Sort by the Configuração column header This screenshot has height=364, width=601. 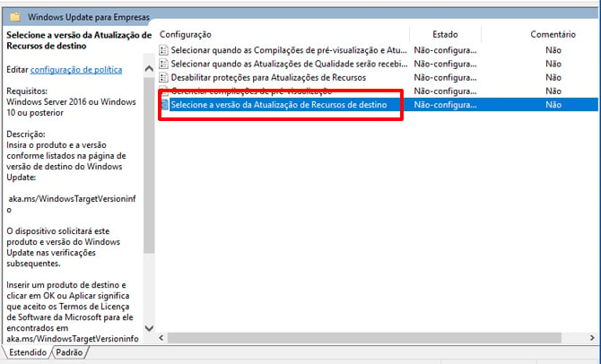click(x=186, y=34)
